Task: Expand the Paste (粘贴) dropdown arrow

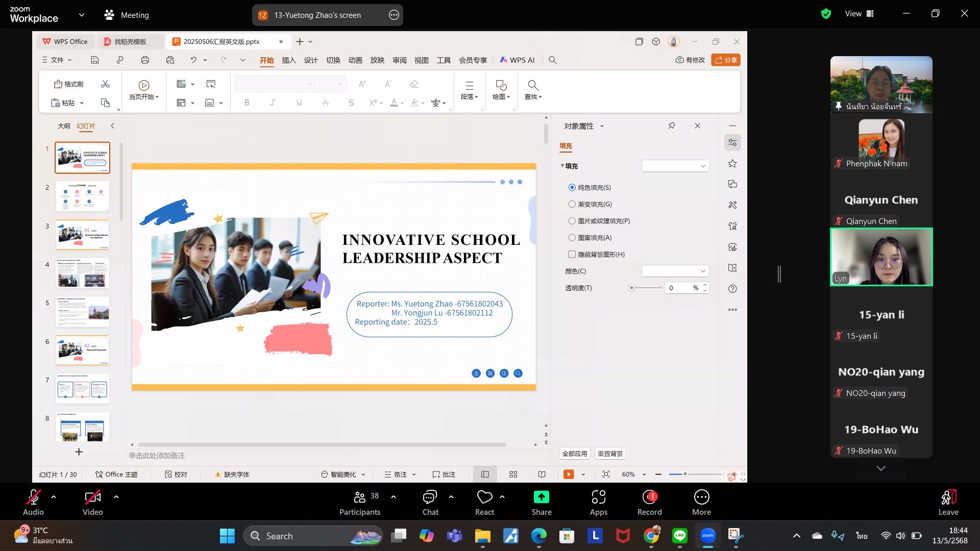Action: pos(82,103)
